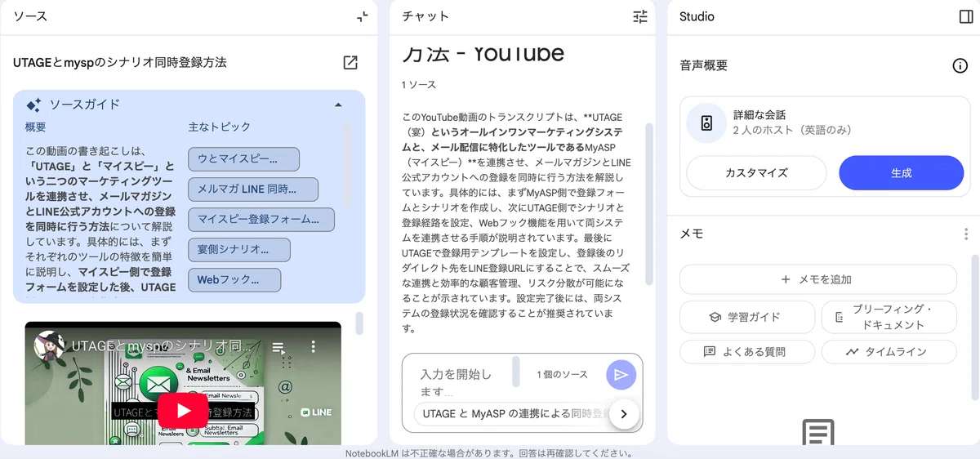Play the YouTube video with red button
980x459 pixels.
tap(183, 411)
